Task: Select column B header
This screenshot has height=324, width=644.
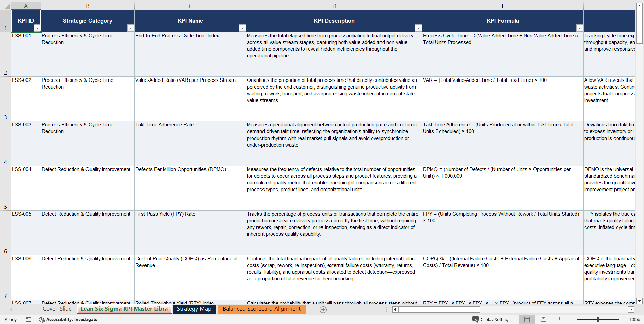Action: pos(88,6)
